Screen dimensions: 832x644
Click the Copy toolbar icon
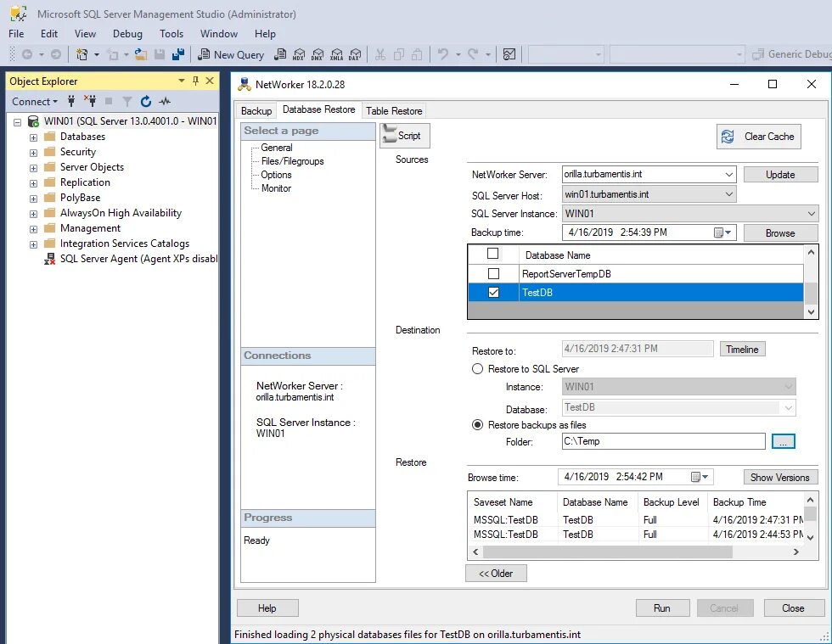(x=399, y=54)
